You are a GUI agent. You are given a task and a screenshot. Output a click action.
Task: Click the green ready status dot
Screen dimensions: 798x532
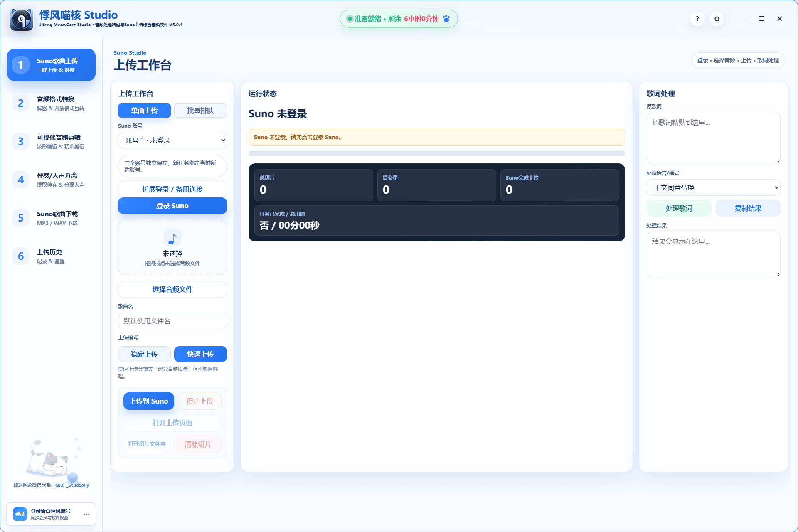350,19
